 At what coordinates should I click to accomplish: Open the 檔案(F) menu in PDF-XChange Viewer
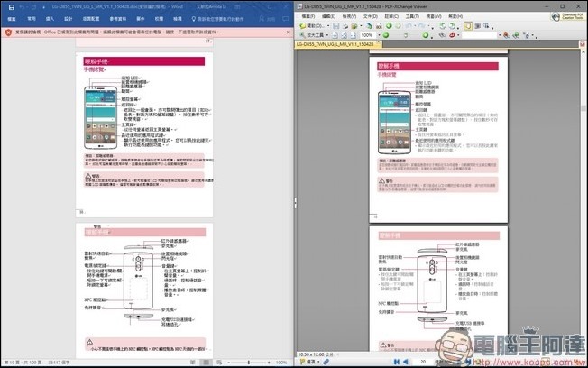coord(308,16)
